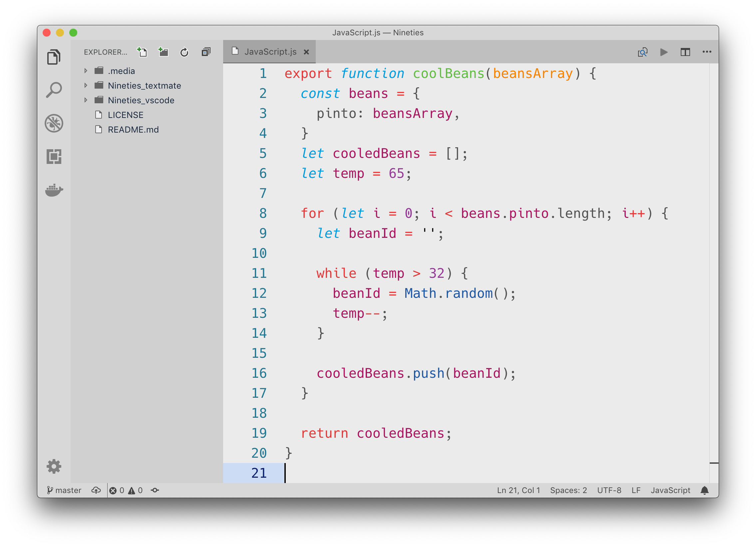Expand the .media folder
Image resolution: width=756 pixels, height=547 pixels.
click(x=87, y=70)
